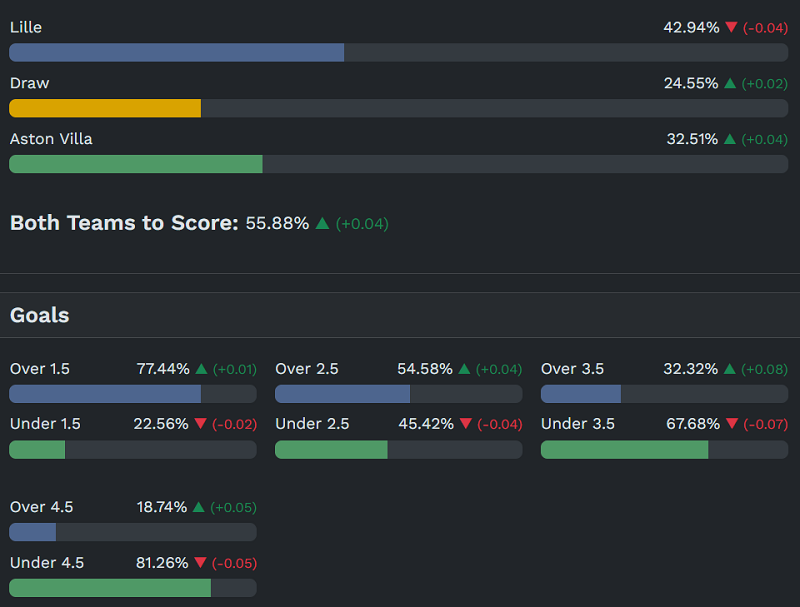Click the green up arrow for Over 3.5
The height and width of the screenshot is (607, 800).
[730, 369]
